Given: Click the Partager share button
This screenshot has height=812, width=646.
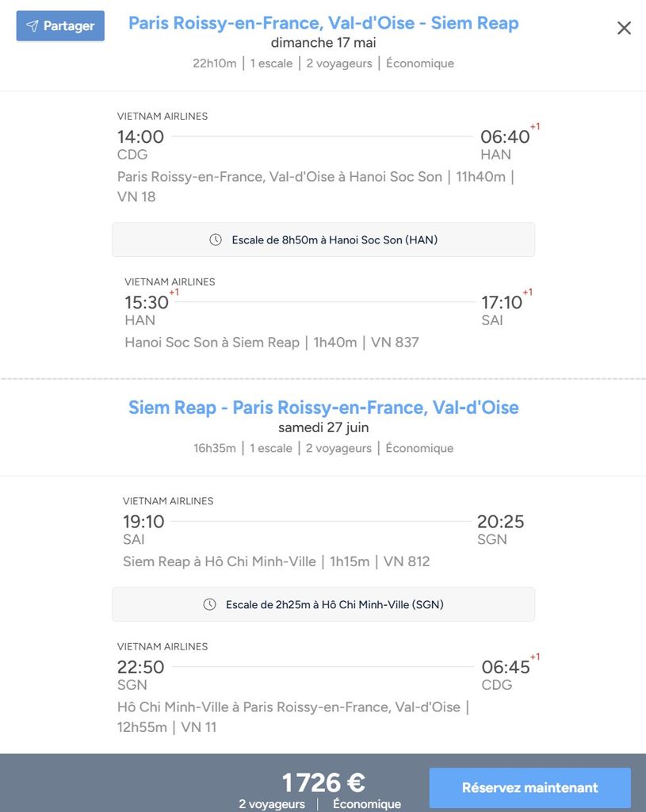Looking at the screenshot, I should pos(60,26).
